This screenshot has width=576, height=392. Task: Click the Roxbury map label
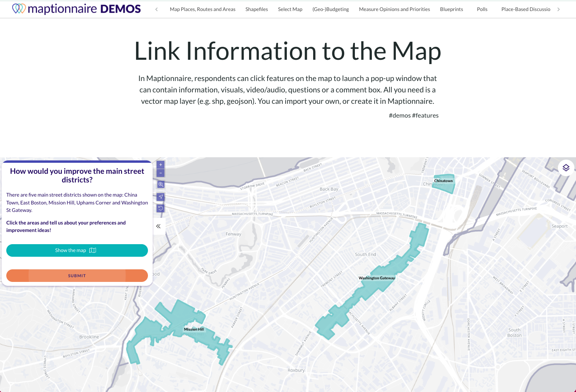point(296,370)
